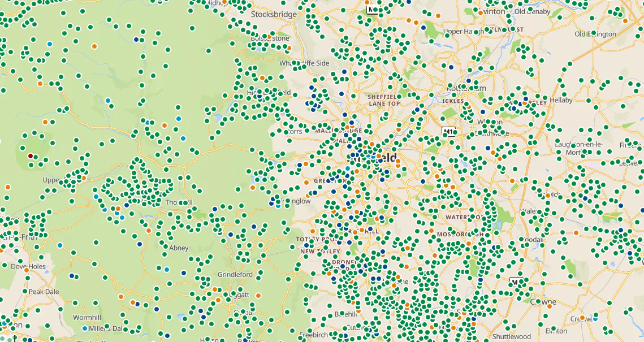Click the dark red map marker
This screenshot has height=342, width=644.
31,156
